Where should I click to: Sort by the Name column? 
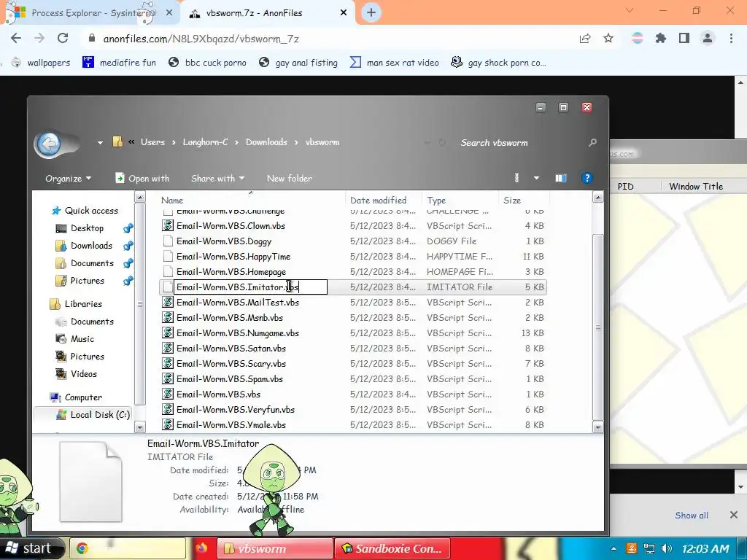[x=252, y=200]
